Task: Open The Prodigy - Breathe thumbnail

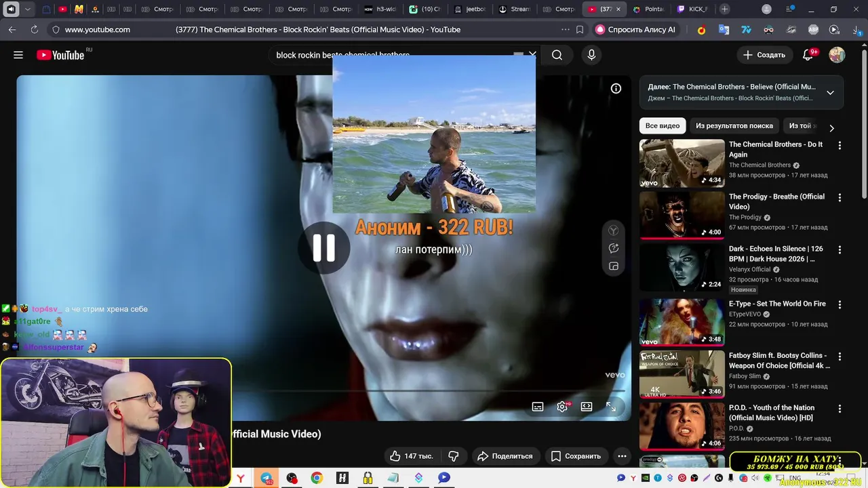Action: point(682,216)
